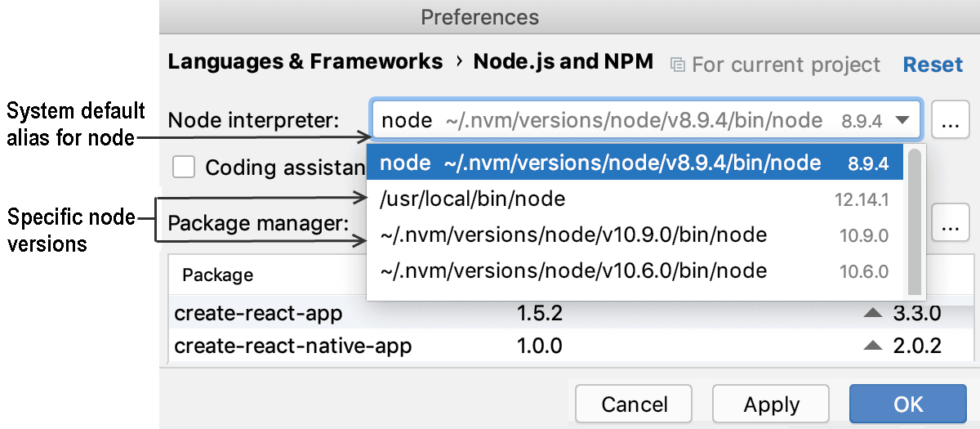Viewport: 980px width, 429px height.
Task: Click the dropdown list scrollbar
Action: tap(915, 221)
